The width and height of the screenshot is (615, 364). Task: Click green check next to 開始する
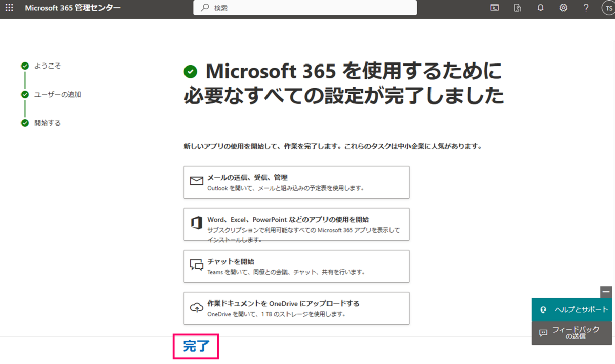25,123
